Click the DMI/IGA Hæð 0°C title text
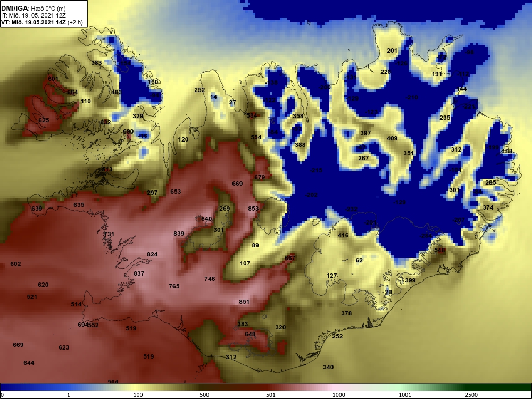532x399 pixels. [x=34, y=9]
